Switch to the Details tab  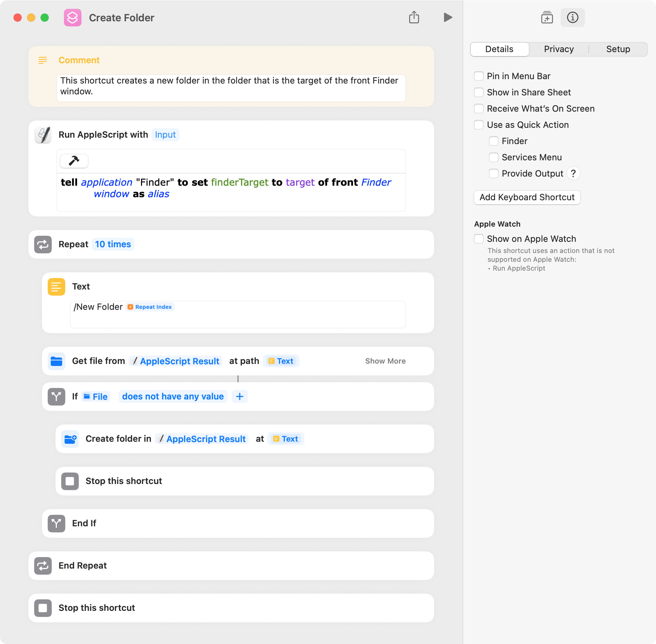pyautogui.click(x=499, y=49)
